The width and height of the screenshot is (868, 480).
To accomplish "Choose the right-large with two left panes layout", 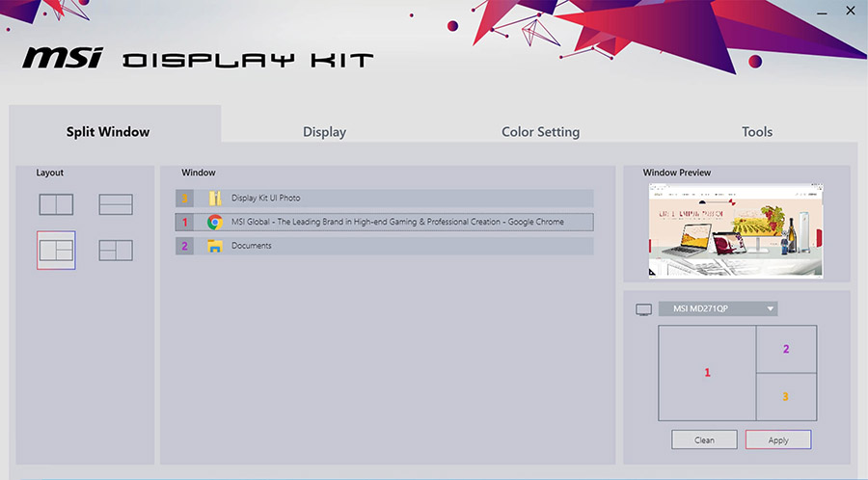I will 116,251.
